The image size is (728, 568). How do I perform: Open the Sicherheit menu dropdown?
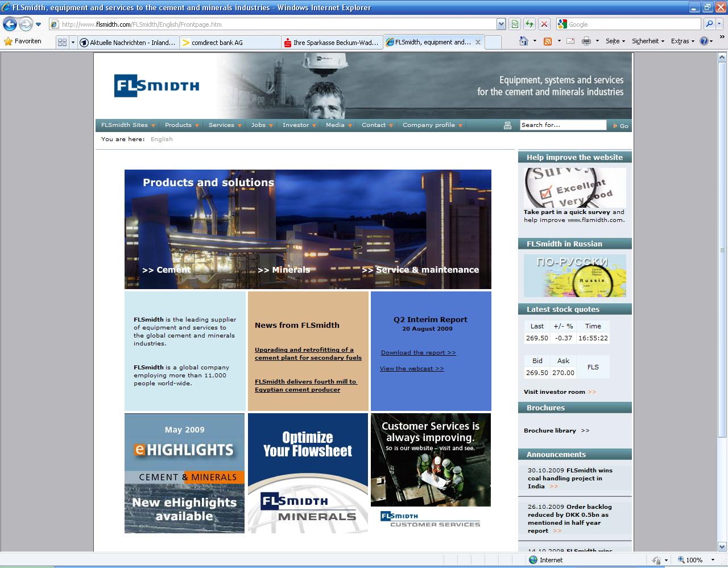click(648, 41)
